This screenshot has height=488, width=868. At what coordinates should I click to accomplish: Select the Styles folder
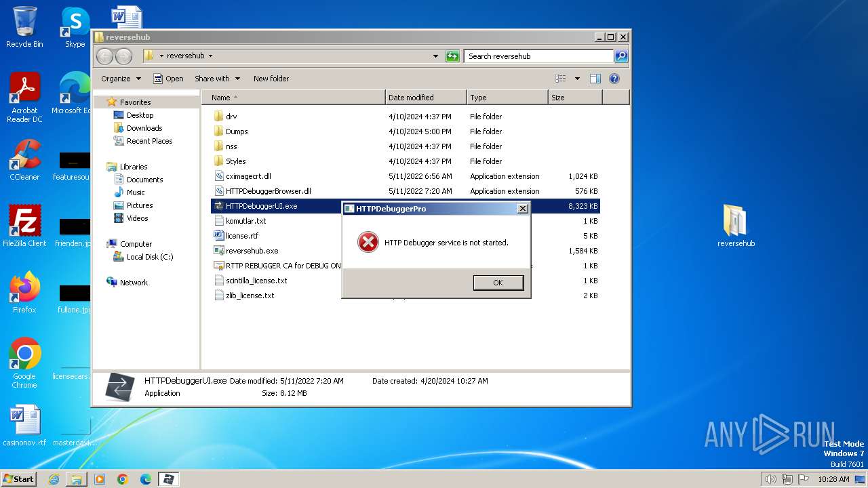(235, 161)
